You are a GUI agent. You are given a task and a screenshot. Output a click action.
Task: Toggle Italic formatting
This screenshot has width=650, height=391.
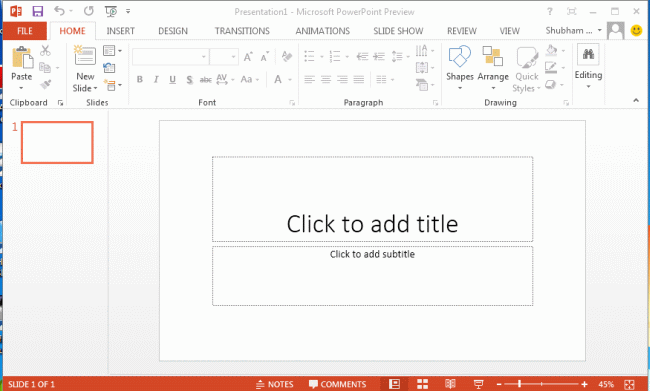click(156, 80)
